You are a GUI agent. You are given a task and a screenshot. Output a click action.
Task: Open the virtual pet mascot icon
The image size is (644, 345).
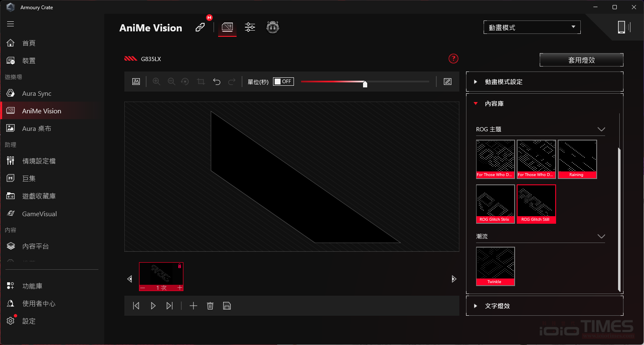(x=273, y=27)
